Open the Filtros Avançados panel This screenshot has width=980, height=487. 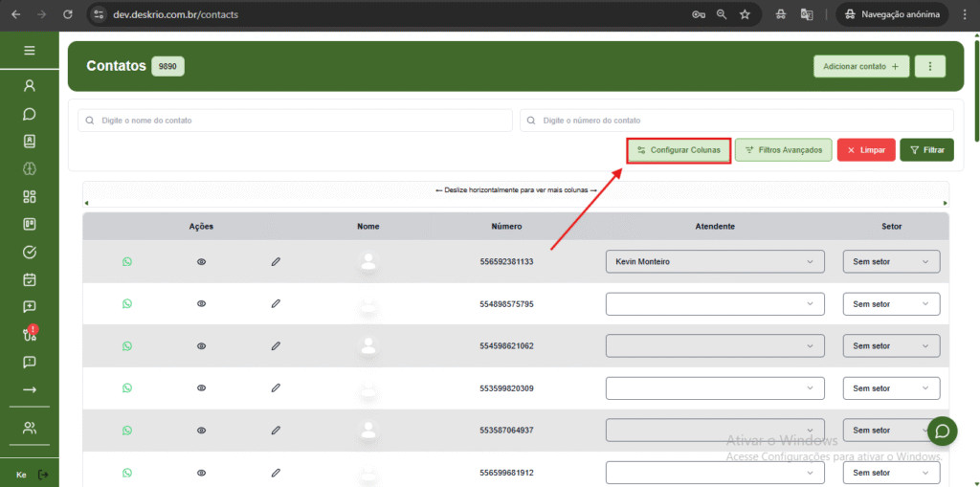(783, 150)
